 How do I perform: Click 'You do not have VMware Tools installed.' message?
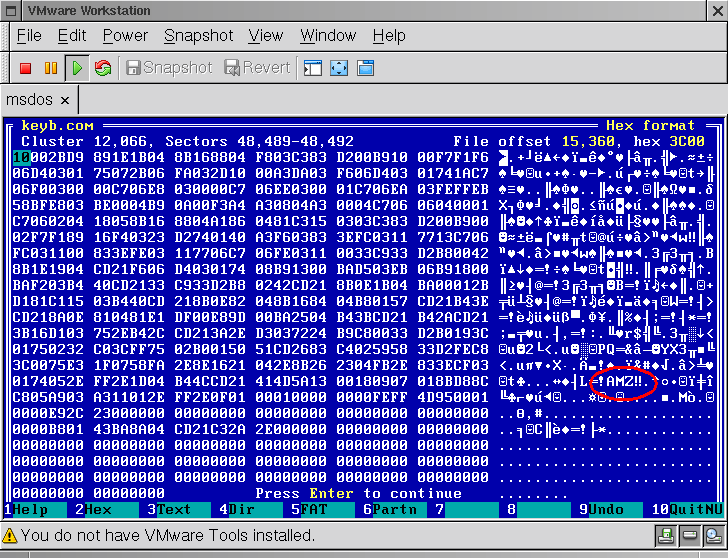168,536
